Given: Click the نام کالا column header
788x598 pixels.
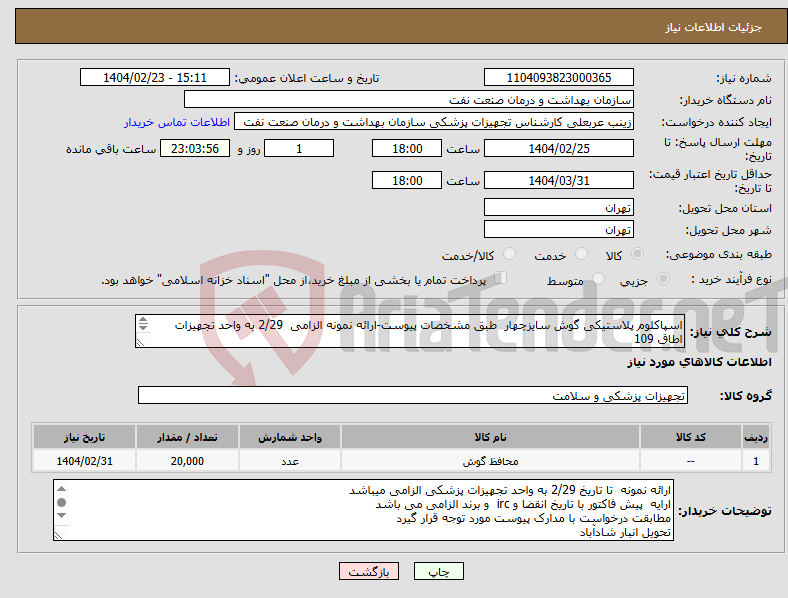Looking at the screenshot, I should click(490, 437).
